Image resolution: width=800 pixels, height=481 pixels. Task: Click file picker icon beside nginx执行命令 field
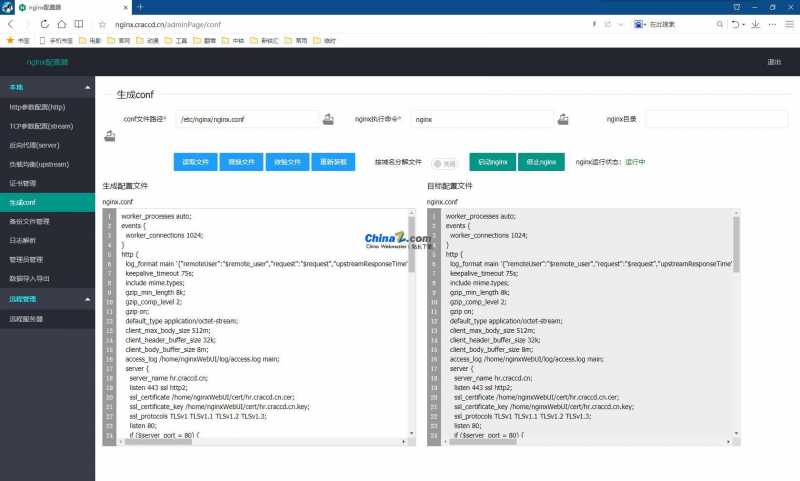(563, 119)
